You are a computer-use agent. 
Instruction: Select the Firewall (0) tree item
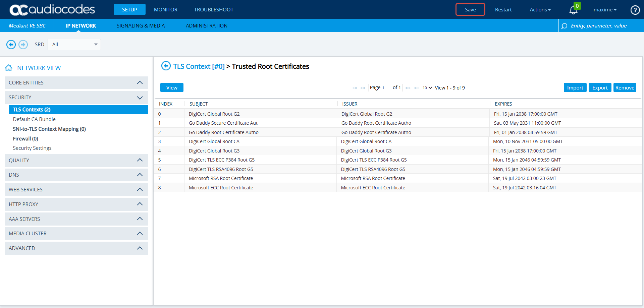(25, 139)
